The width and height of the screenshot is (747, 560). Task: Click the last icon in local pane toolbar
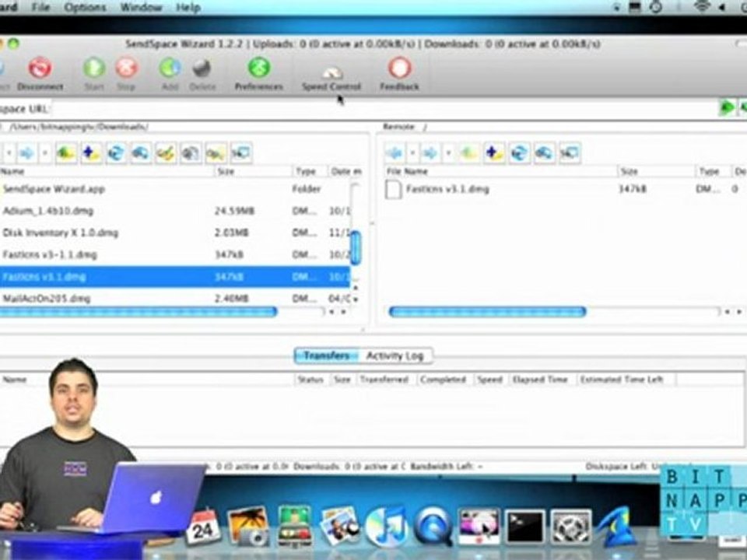240,153
